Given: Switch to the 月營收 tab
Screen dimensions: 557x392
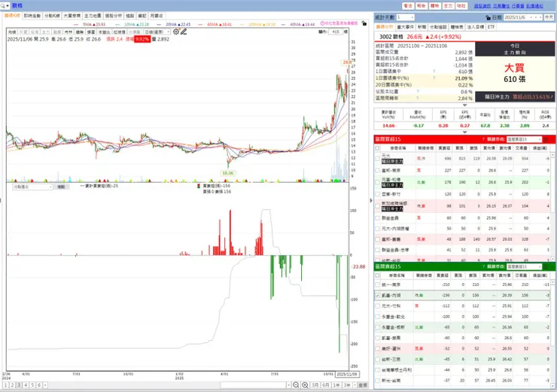Looking at the screenshot, I should coord(157,16).
